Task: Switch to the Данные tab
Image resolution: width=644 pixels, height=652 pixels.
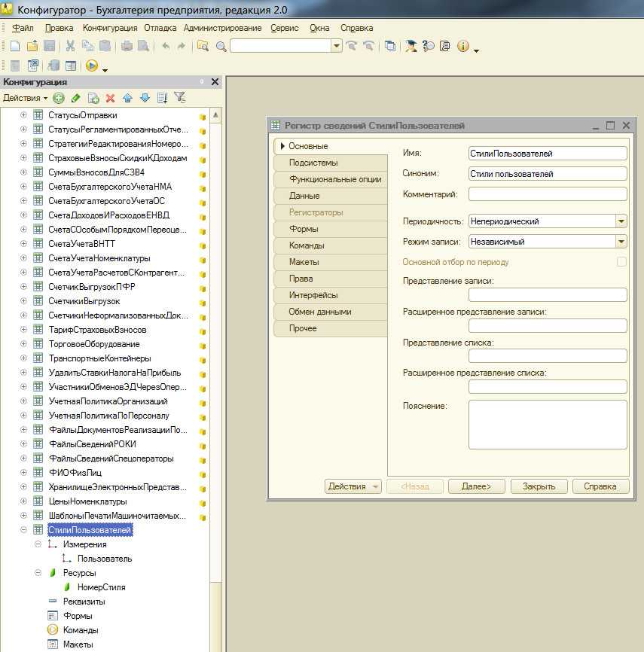Action: tap(304, 196)
